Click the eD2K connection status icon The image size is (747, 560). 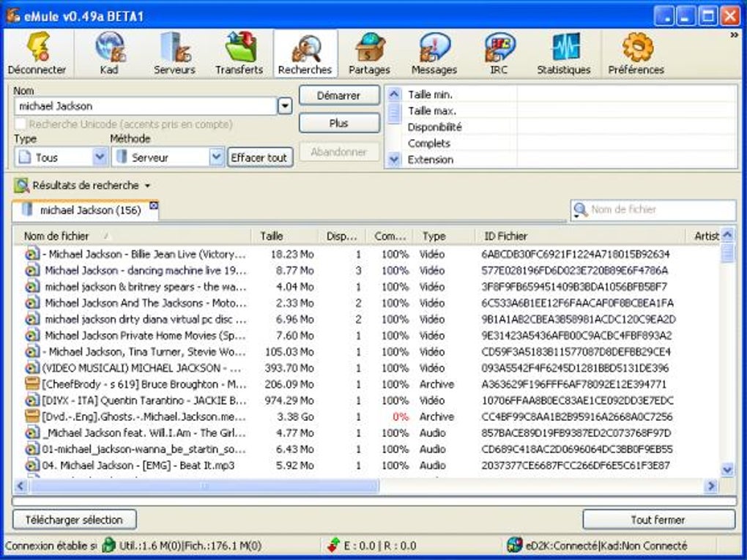(515, 545)
